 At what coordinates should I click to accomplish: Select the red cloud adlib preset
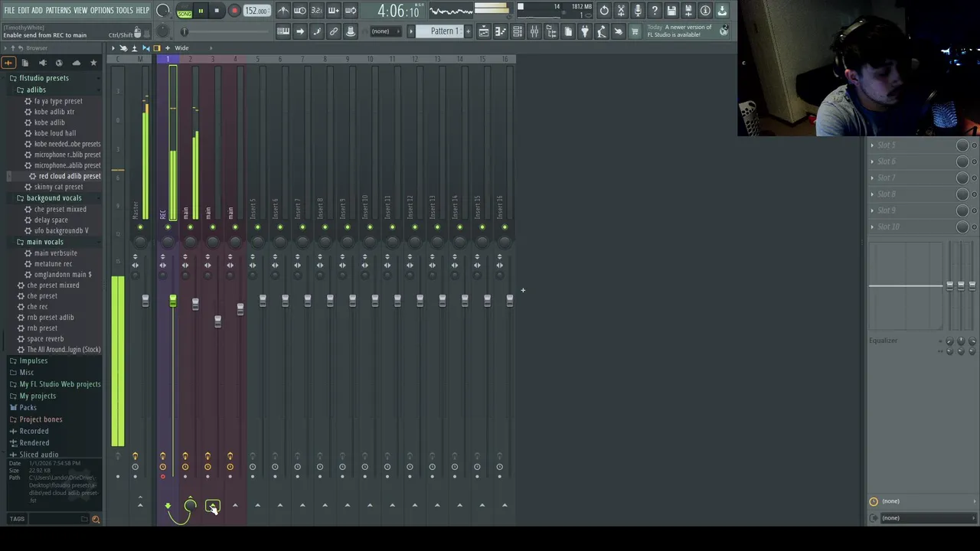tap(70, 176)
